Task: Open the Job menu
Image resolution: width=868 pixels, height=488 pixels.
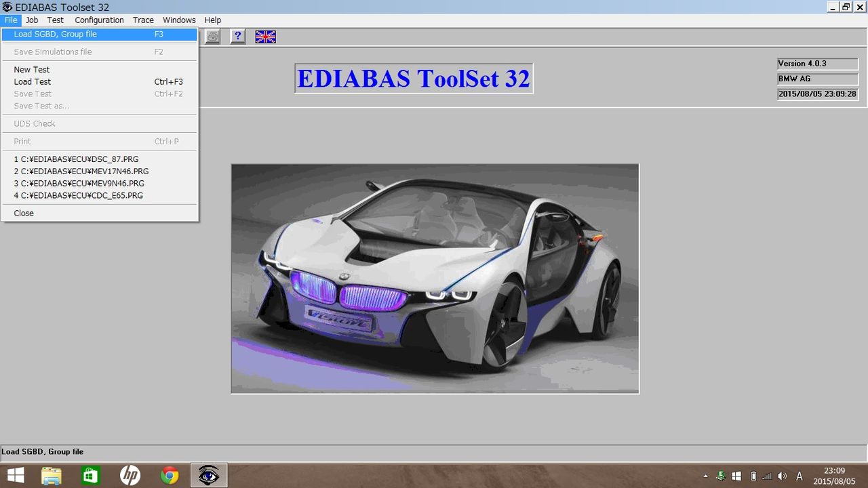Action: click(32, 20)
